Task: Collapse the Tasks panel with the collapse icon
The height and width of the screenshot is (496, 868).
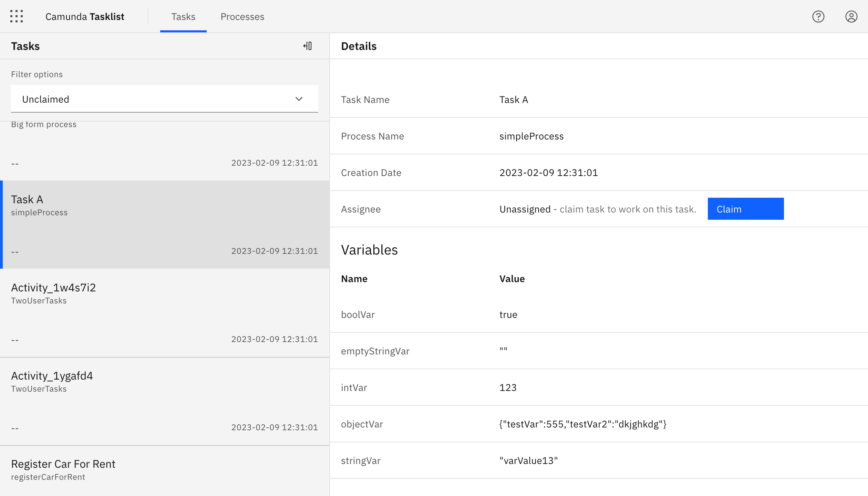Action: pos(308,46)
